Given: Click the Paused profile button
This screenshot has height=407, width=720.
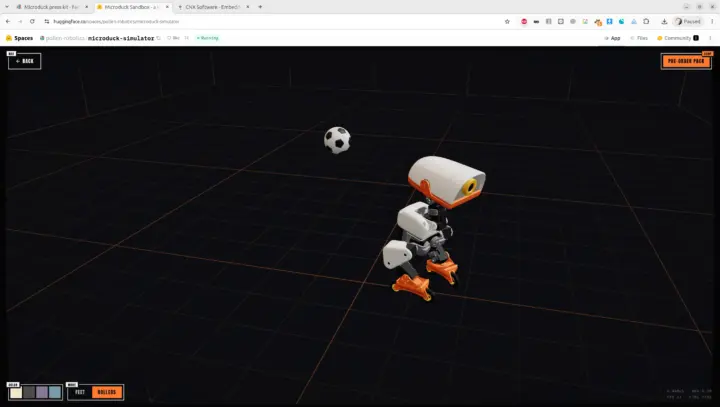Looking at the screenshot, I should 688,22.
